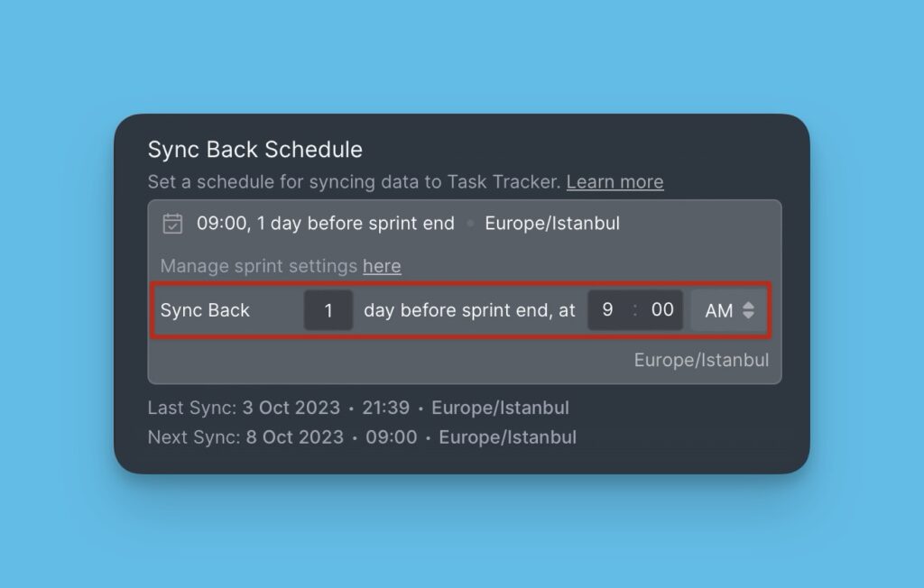Click Europe/Istanbul in the schedule summary row
The width and height of the screenshot is (924, 588).
(x=552, y=224)
